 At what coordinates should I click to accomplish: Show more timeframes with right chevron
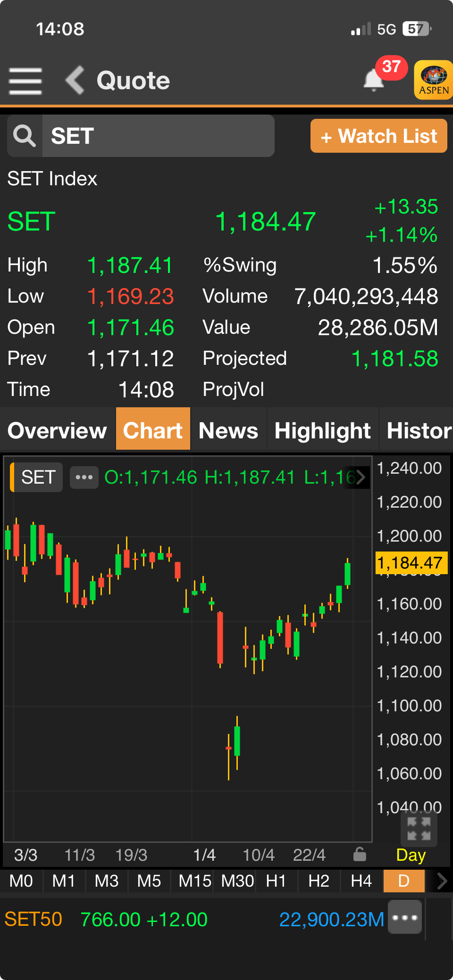pyautogui.click(x=441, y=881)
